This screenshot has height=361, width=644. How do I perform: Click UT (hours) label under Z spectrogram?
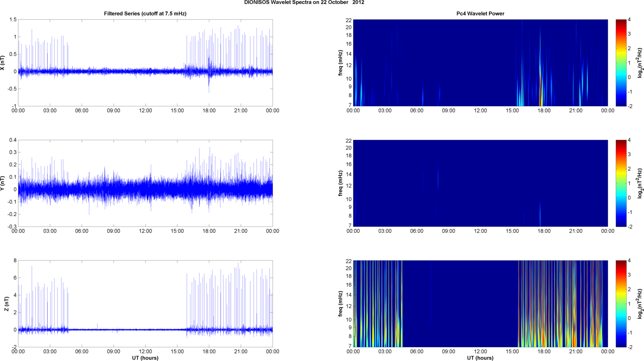click(x=480, y=358)
